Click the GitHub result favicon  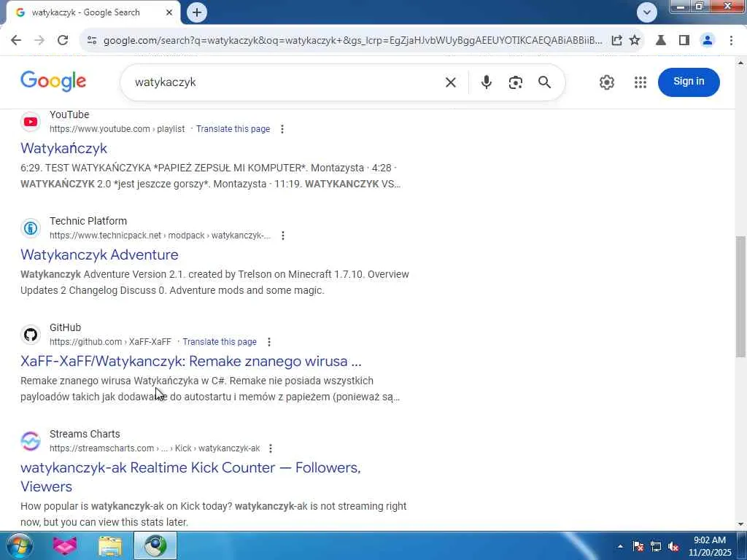(31, 335)
